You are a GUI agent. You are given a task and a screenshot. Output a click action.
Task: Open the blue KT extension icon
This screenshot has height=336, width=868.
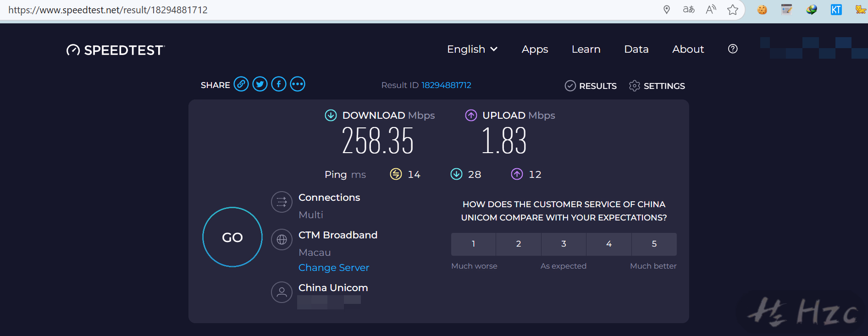click(836, 10)
